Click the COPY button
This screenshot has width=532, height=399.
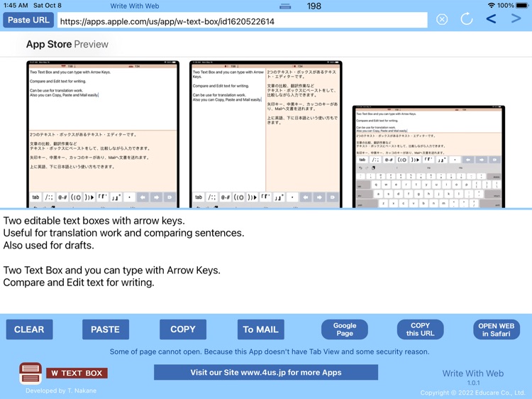183,329
